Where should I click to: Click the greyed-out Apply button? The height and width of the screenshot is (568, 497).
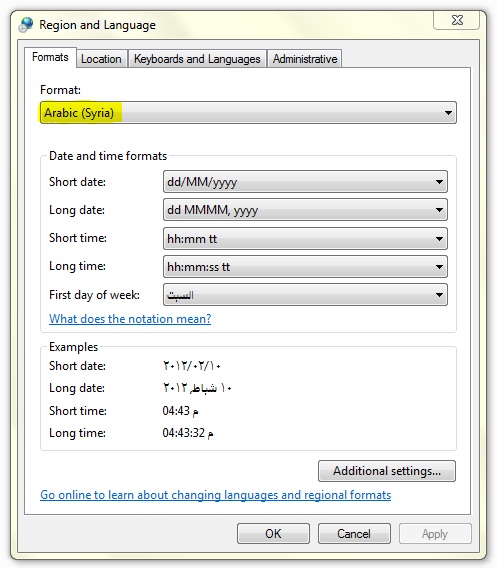pyautogui.click(x=435, y=534)
